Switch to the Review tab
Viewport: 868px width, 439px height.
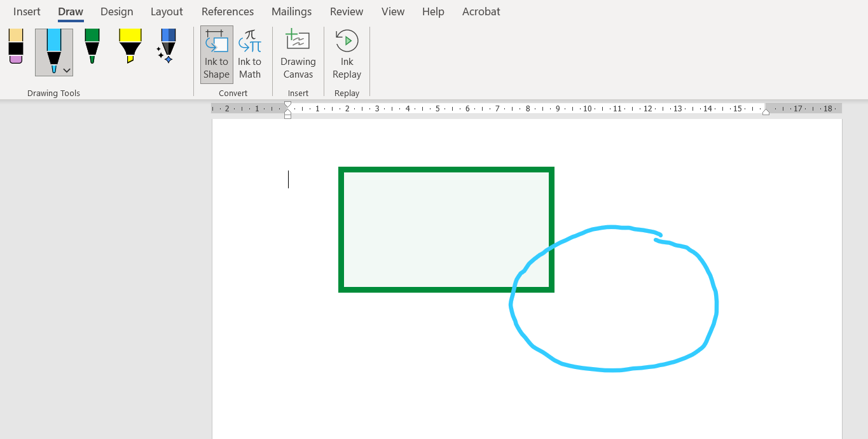point(347,11)
